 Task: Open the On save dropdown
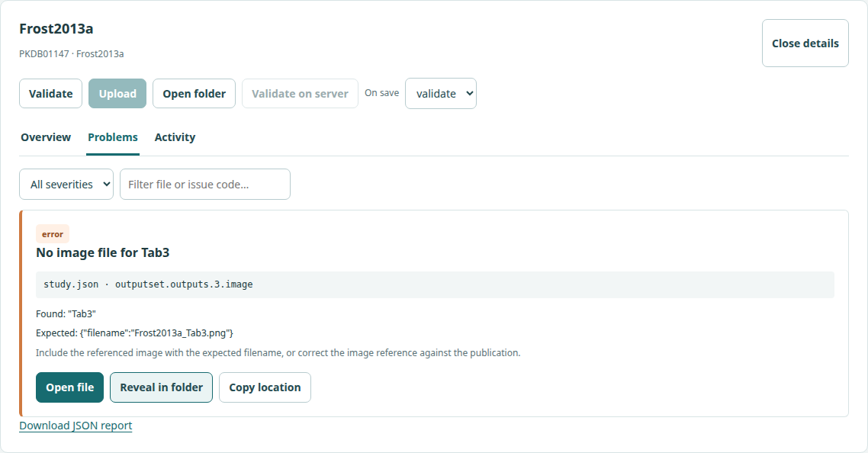click(x=441, y=94)
